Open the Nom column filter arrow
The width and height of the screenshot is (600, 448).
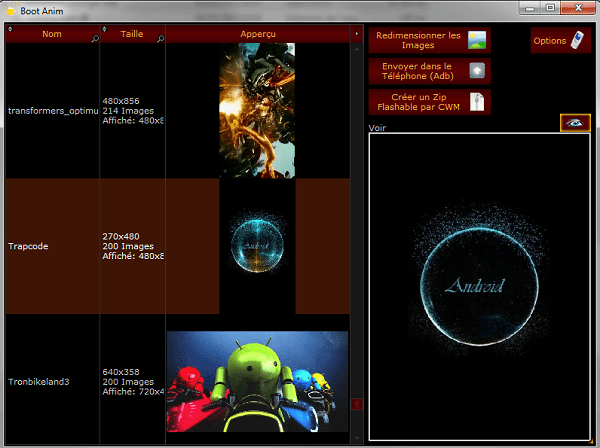tap(10, 30)
